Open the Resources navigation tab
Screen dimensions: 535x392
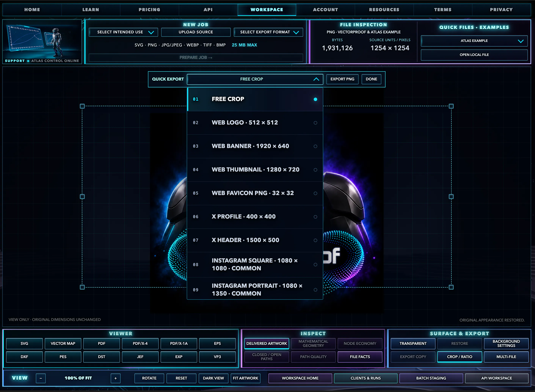coord(384,10)
